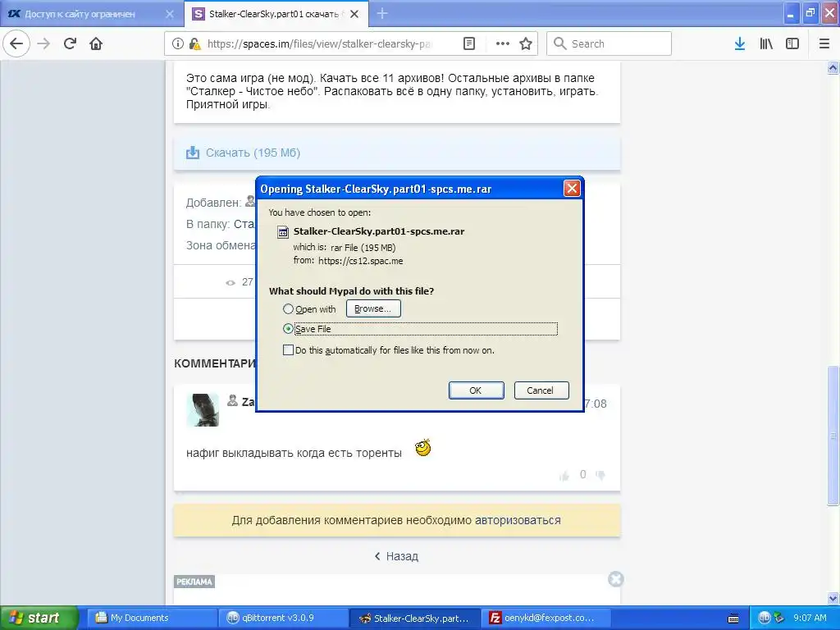Close the Opening file dialog
The height and width of the screenshot is (630, 840).
[572, 189]
